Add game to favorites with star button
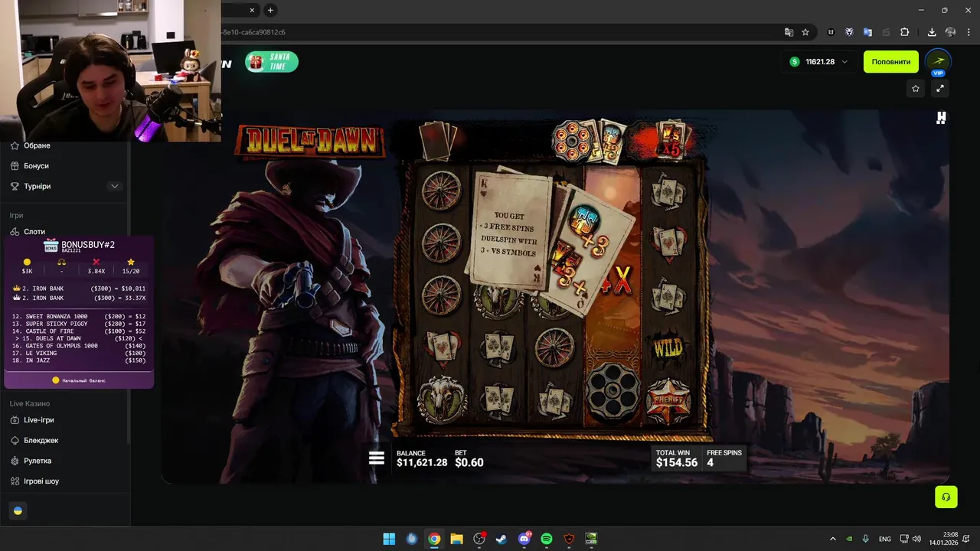Screen dimensions: 980x551 click(916, 89)
